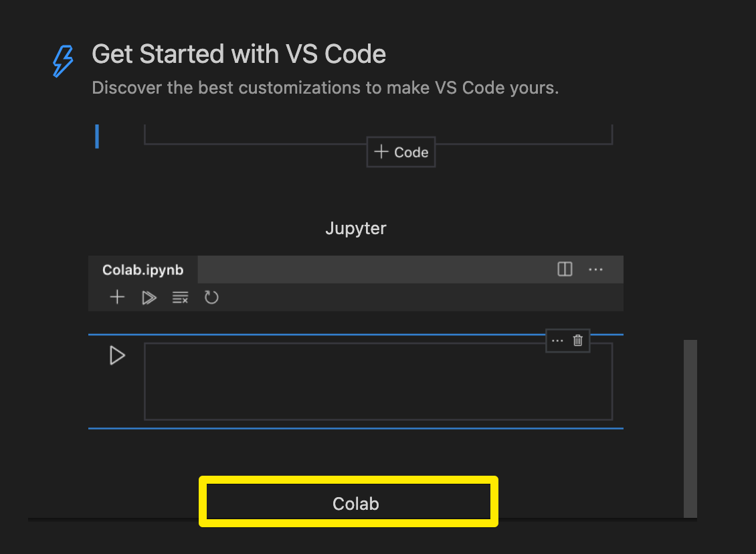Delete the cell using the trash icon
The width and height of the screenshot is (756, 554).
click(x=577, y=341)
